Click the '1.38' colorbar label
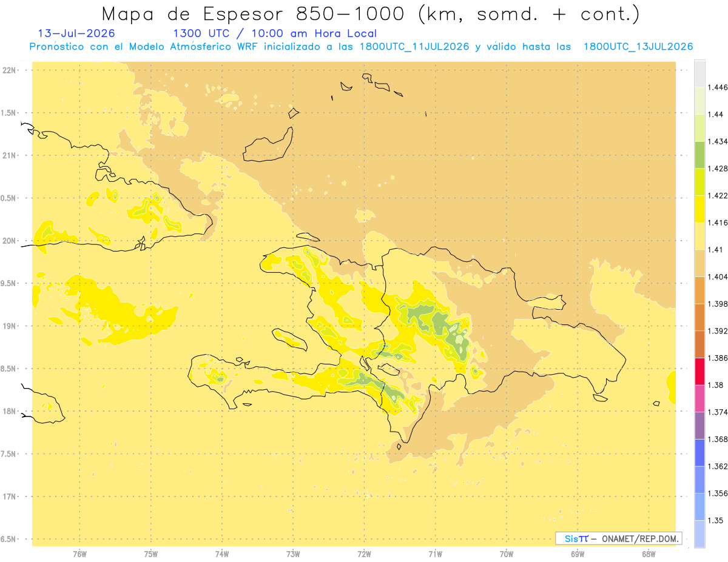This screenshot has height=562, width=728. click(715, 385)
